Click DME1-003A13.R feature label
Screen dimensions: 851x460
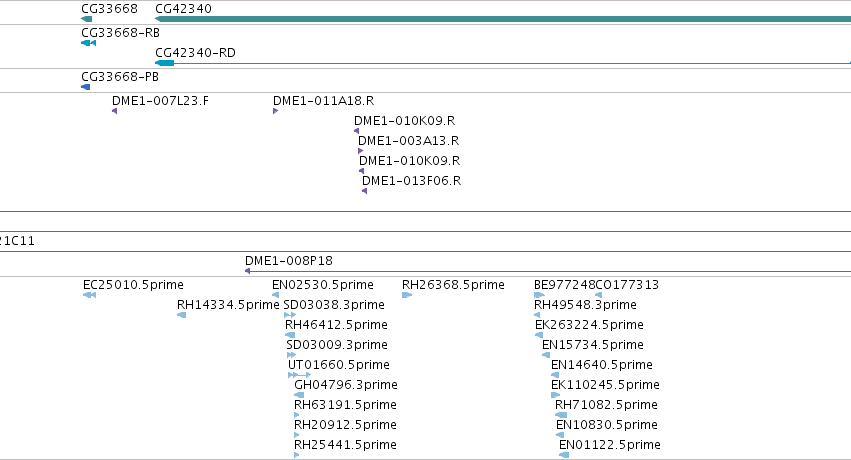409,141
